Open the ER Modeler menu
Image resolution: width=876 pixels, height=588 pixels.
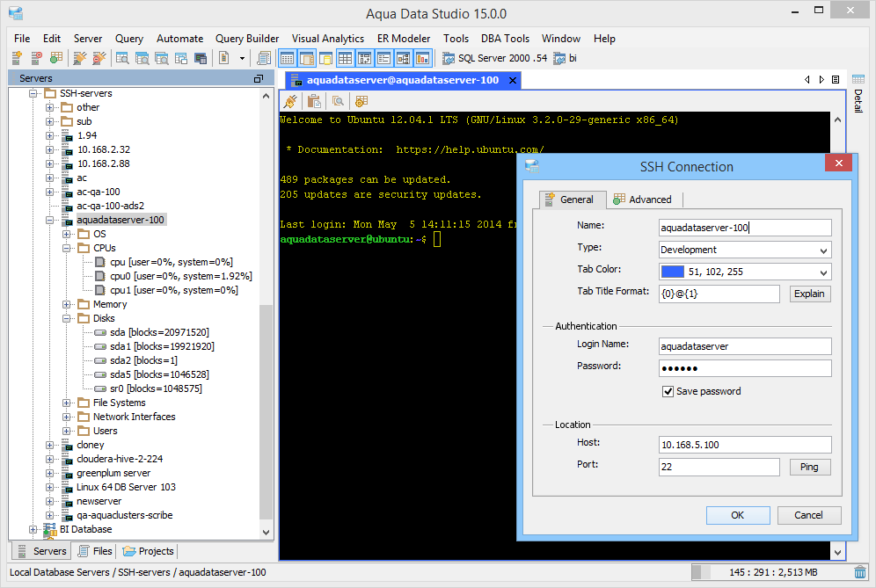click(x=404, y=39)
